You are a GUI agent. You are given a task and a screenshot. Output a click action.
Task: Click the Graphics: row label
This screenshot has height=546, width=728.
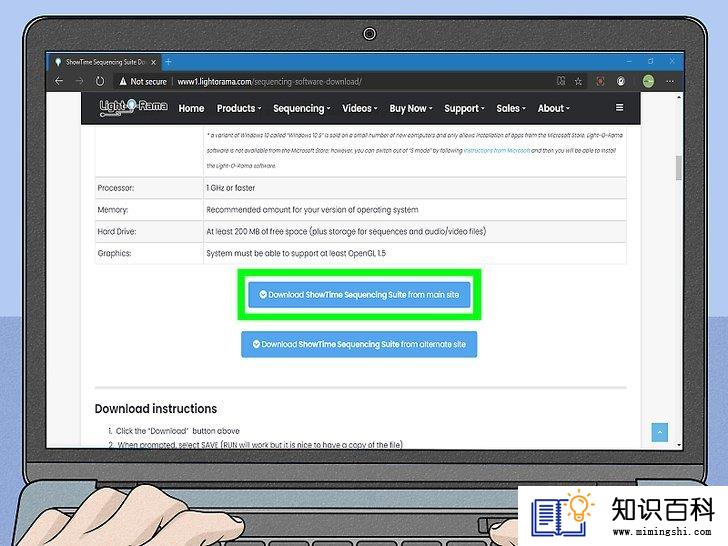click(x=114, y=254)
